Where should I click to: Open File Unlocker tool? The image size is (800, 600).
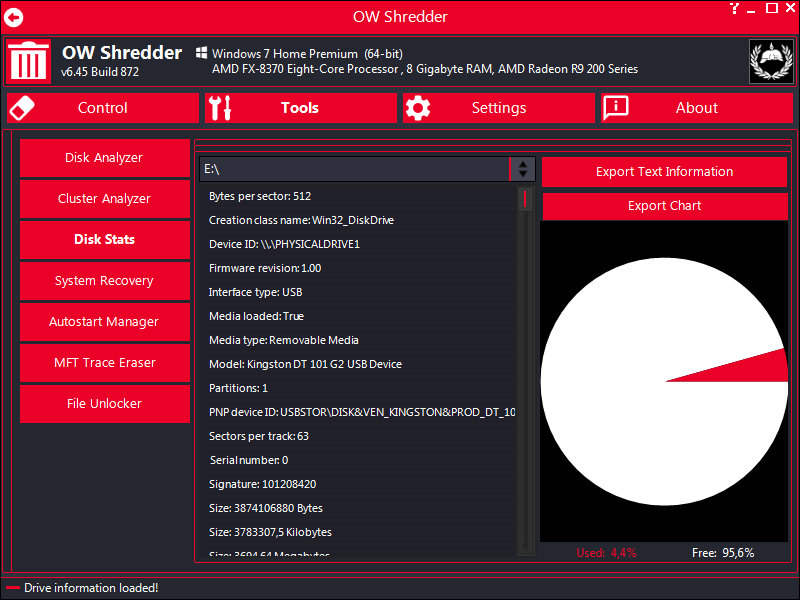[105, 404]
